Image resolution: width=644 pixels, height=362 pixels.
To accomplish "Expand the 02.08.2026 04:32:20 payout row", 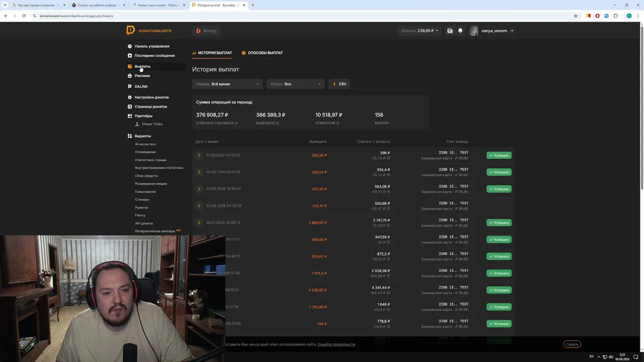I will click(x=199, y=206).
